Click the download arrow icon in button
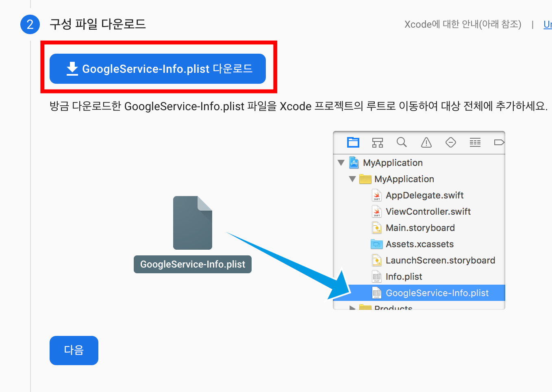 (72, 69)
